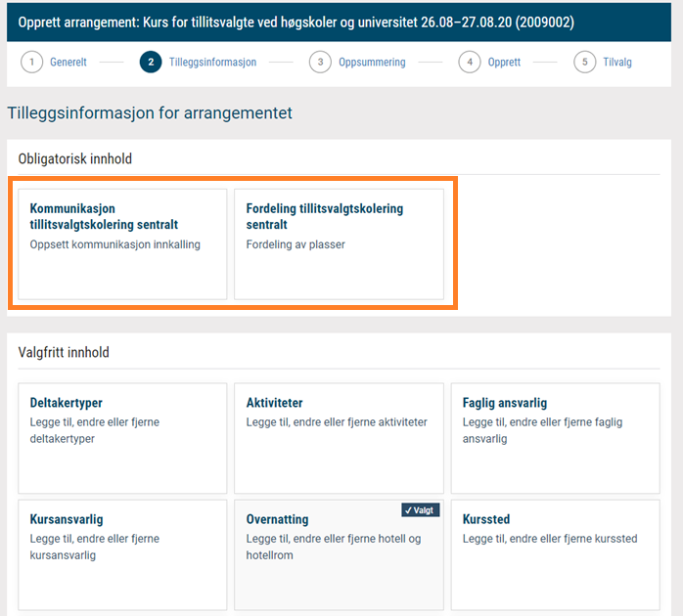This screenshot has height=616, width=683.
Task: Click the Valgt checkmark badge on Overnatting
Action: (x=421, y=510)
